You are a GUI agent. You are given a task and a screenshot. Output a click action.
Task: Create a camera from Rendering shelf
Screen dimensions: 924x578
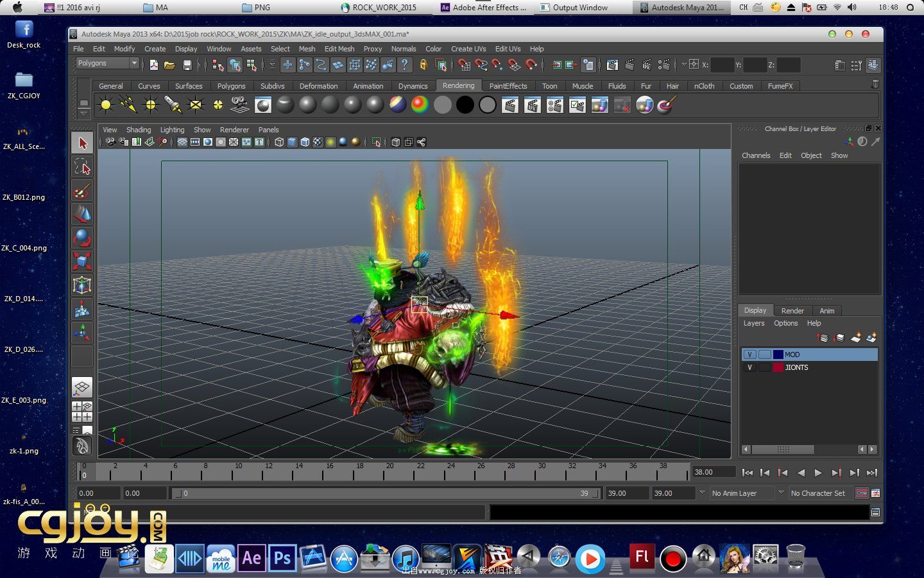click(x=240, y=105)
